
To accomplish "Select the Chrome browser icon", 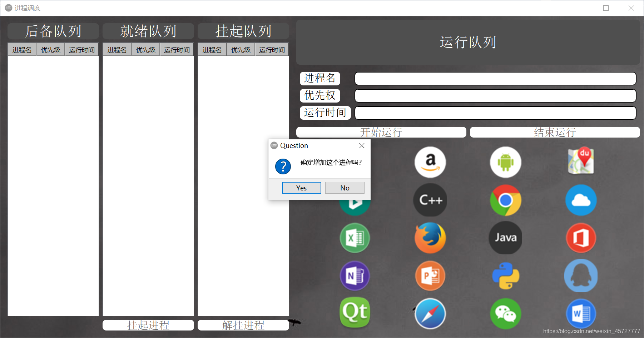I will [506, 200].
